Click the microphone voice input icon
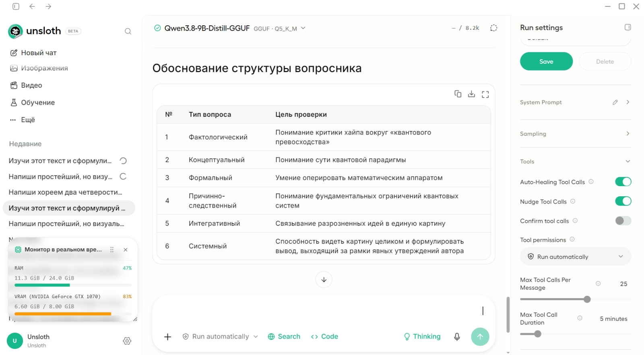The width and height of the screenshot is (644, 355). click(x=457, y=337)
